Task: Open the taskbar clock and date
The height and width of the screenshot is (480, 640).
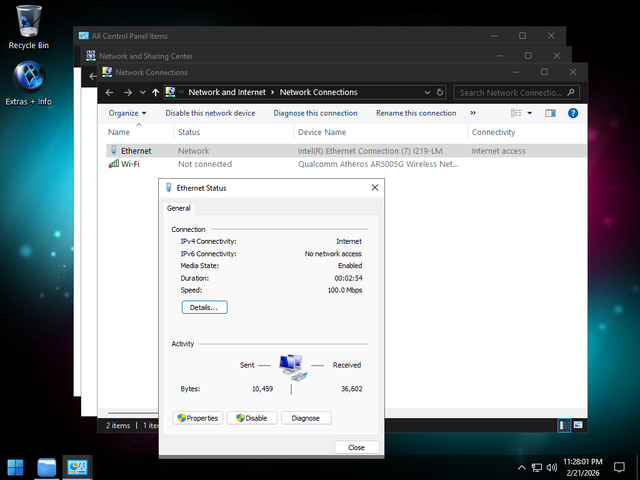Action: [x=582, y=467]
